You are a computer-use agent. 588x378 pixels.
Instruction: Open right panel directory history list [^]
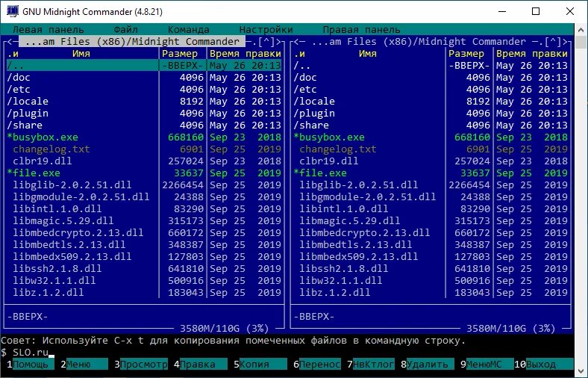[553, 41]
